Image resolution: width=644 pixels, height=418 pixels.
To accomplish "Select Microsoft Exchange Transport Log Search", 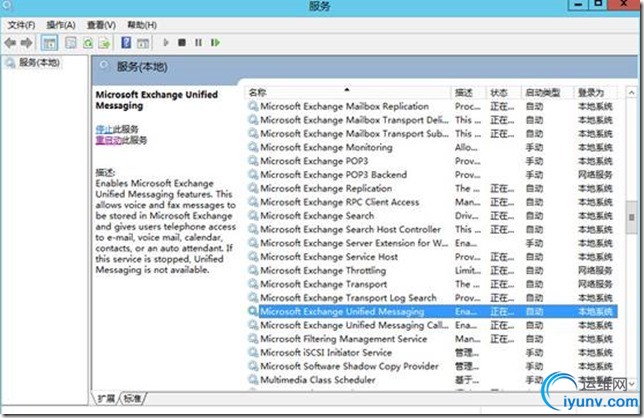I will point(431,298).
